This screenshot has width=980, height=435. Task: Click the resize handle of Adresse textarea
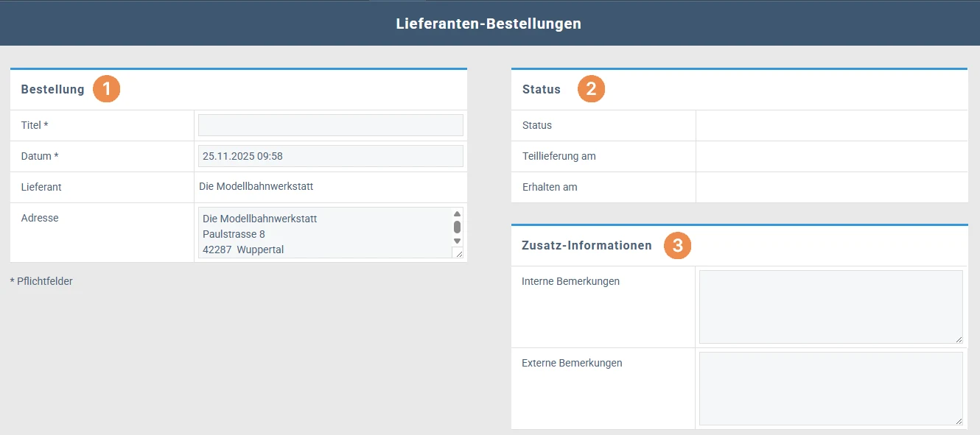[x=458, y=253]
